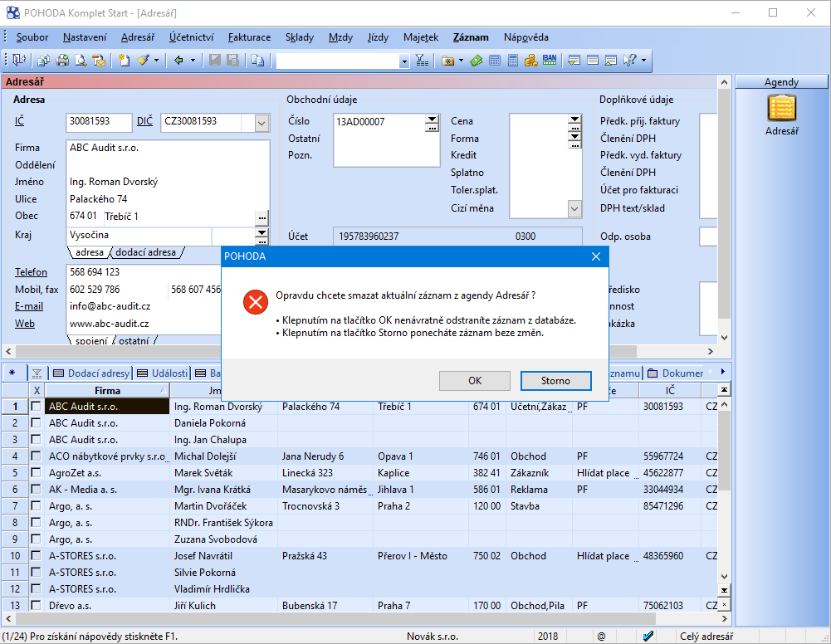831x644 pixels.
Task: Click the first calculator toolbar icon
Action: pos(495,61)
